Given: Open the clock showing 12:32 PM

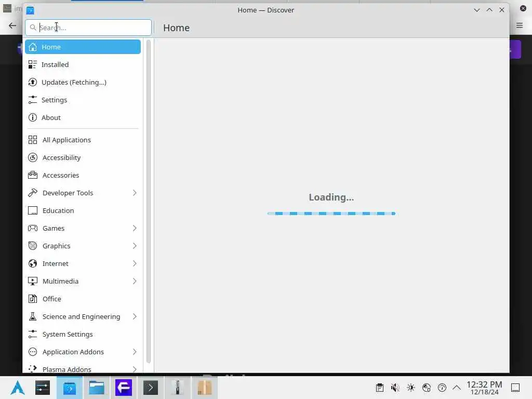Looking at the screenshot, I should click(484, 388).
